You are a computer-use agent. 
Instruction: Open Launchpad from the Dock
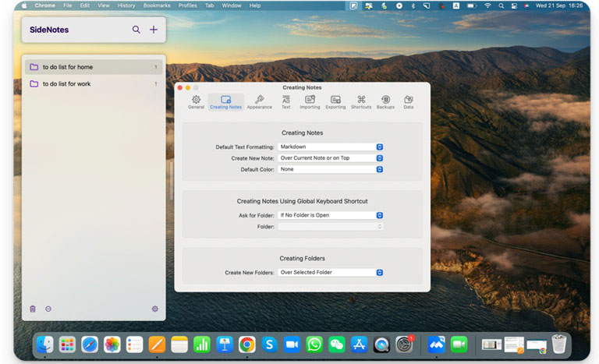(67, 345)
